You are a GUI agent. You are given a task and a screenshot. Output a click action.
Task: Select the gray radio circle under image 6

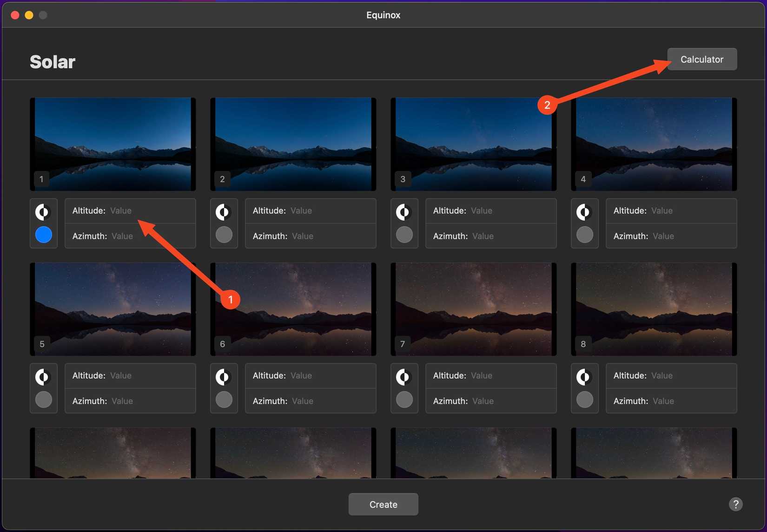[224, 400]
